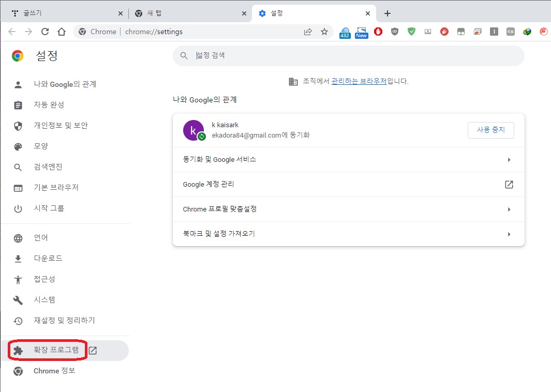
Task: Close the 설정 tab
Action: click(x=367, y=13)
